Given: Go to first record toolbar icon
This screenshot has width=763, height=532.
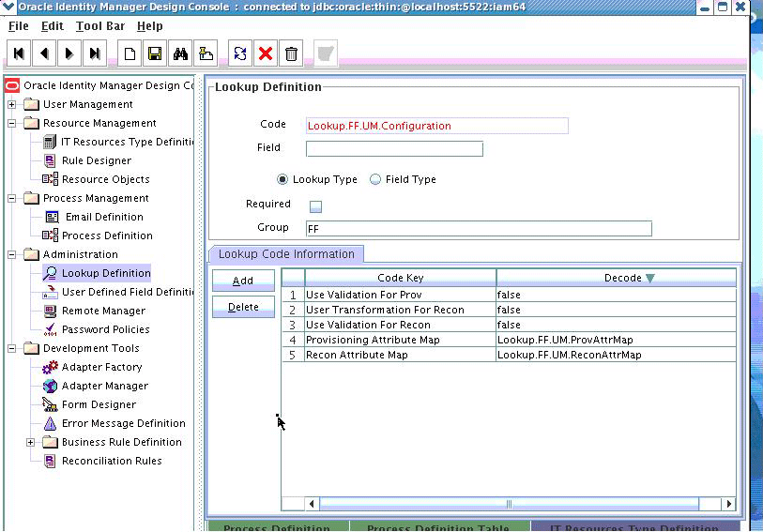Looking at the screenshot, I should [19, 53].
